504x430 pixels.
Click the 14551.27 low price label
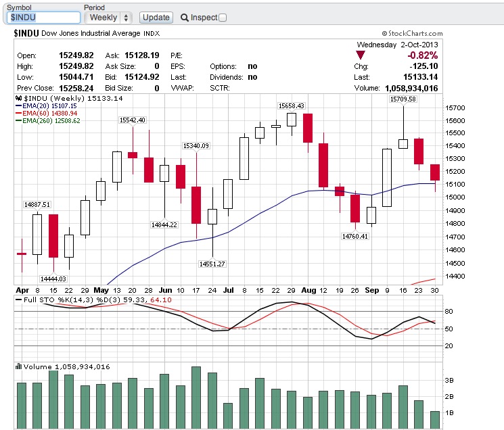pyautogui.click(x=212, y=264)
